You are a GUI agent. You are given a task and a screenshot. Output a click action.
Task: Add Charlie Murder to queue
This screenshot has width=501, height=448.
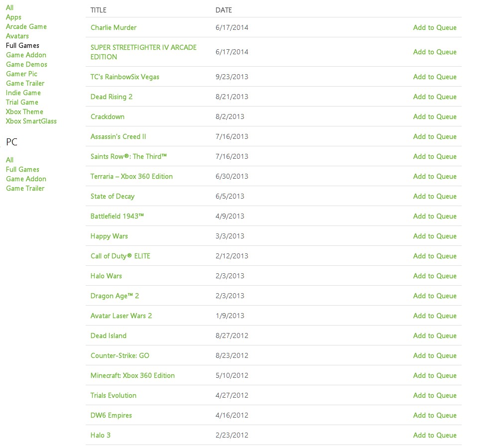point(435,27)
